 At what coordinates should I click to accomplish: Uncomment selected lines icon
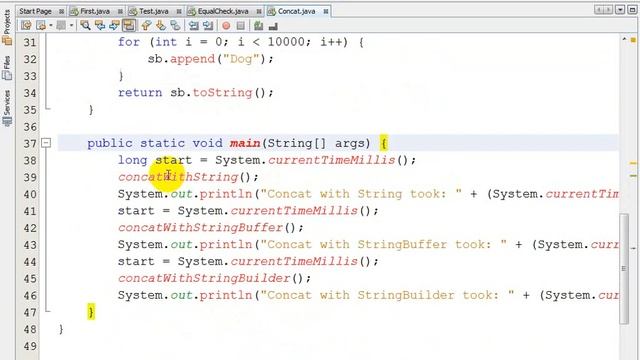pos(273,26)
